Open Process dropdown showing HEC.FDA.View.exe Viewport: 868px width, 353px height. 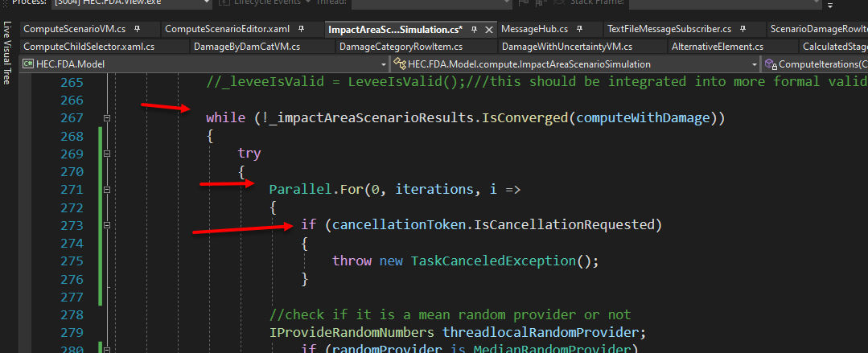tap(206, 2)
